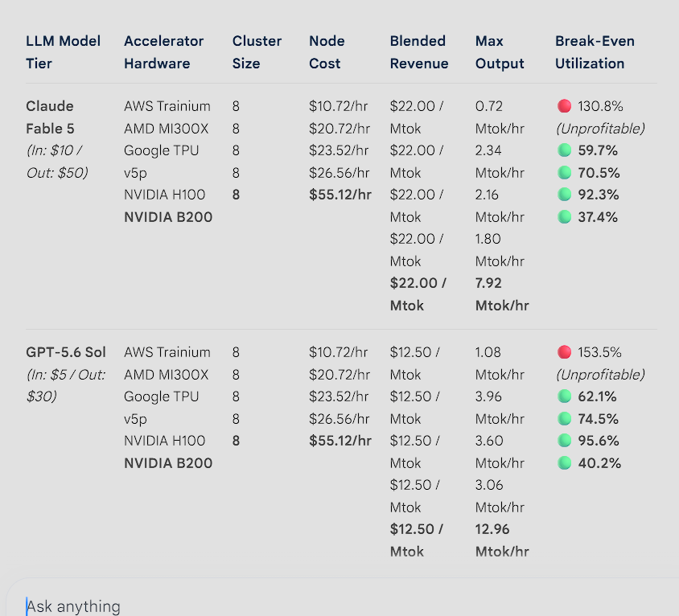Click the 7.92 Mtok/hr max output value

[x=502, y=294]
